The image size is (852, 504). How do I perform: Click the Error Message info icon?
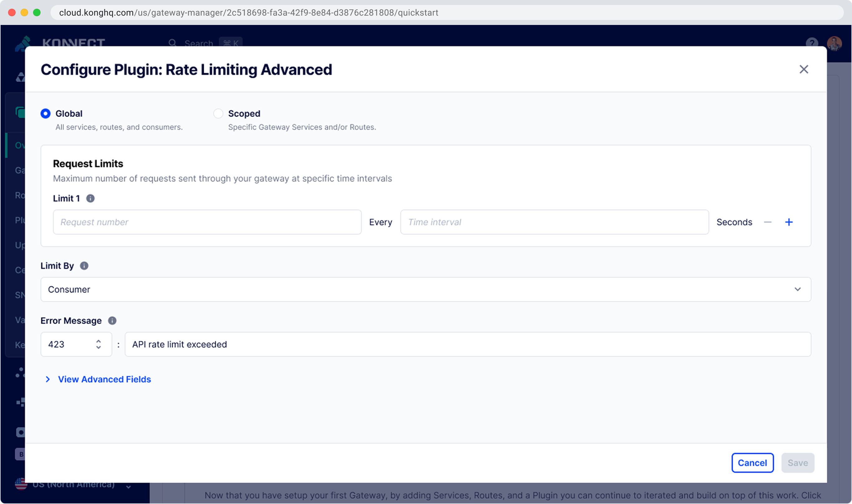tap(112, 321)
